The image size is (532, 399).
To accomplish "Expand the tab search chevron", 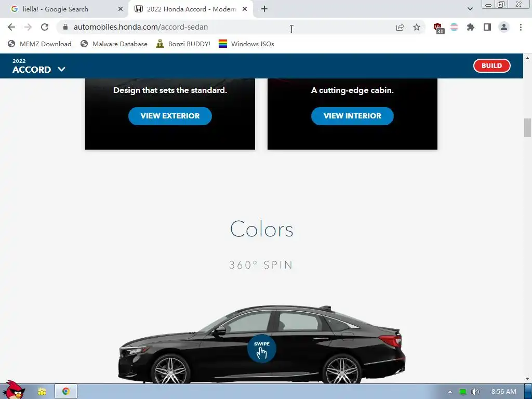I will 470,9.
